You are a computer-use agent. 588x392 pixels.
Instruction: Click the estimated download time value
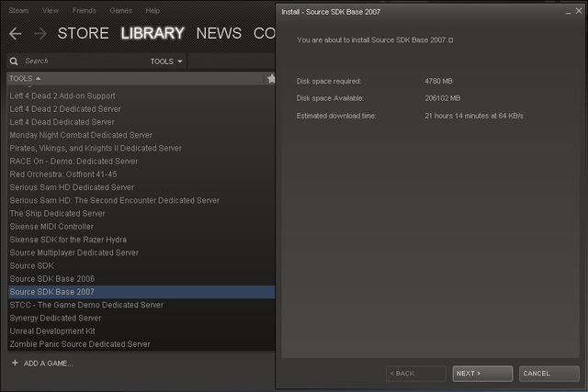coord(474,116)
